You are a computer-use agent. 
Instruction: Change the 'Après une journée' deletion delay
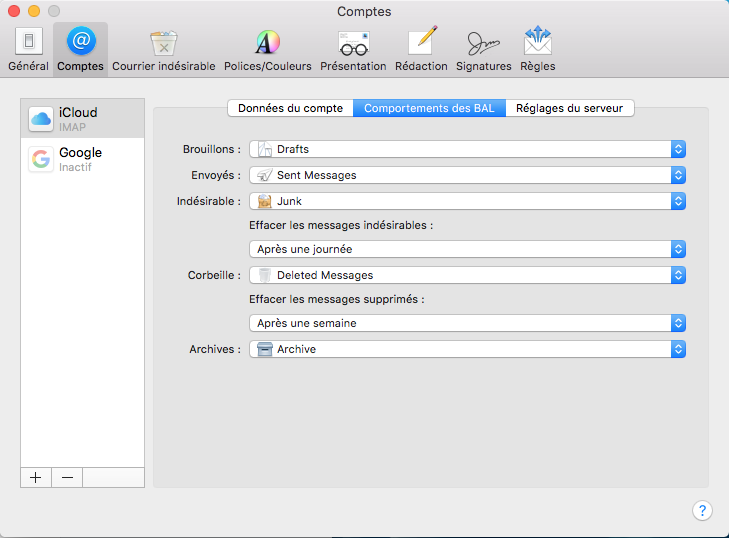point(467,249)
